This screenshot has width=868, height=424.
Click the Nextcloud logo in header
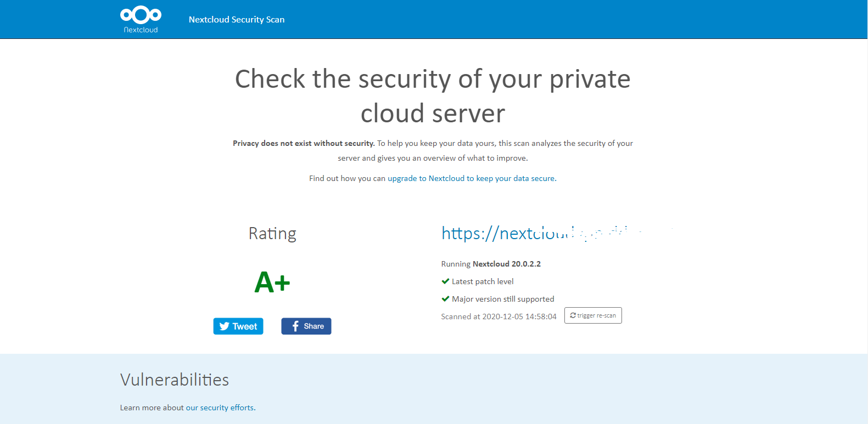[141, 20]
